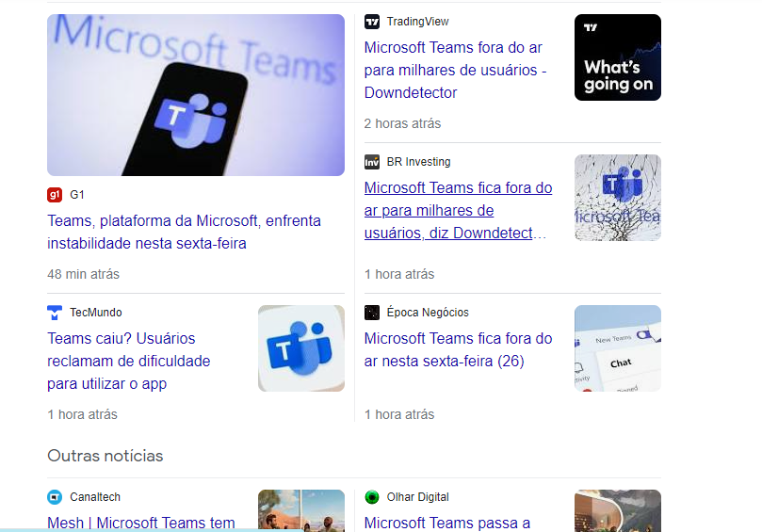
Task: Click "1 hora atrás" under TecMundo article
Action: [x=82, y=414]
